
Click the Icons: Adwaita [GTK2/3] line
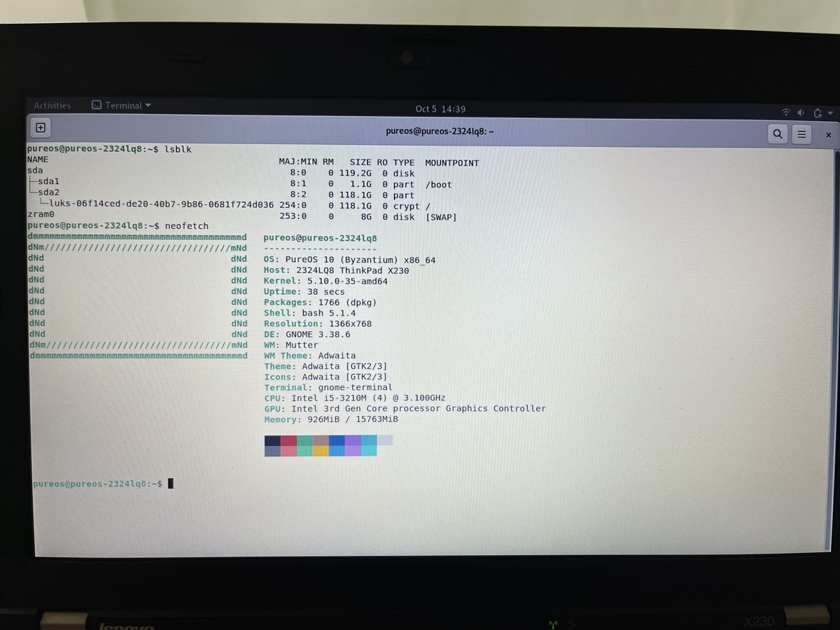click(325, 377)
